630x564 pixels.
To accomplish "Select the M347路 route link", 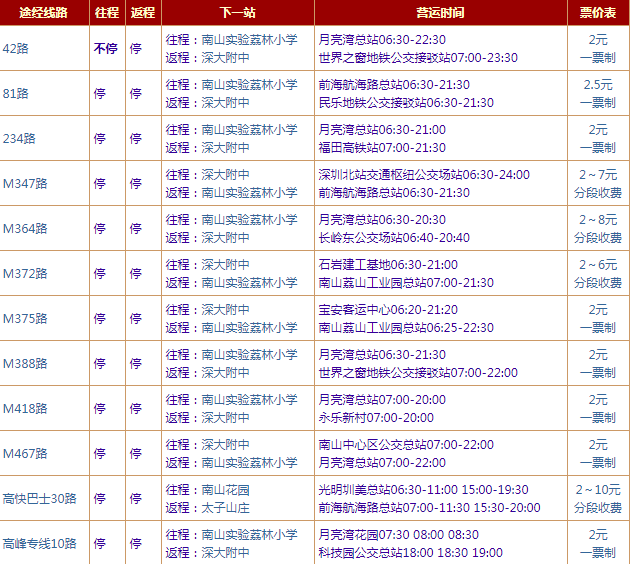I will [x=25, y=183].
